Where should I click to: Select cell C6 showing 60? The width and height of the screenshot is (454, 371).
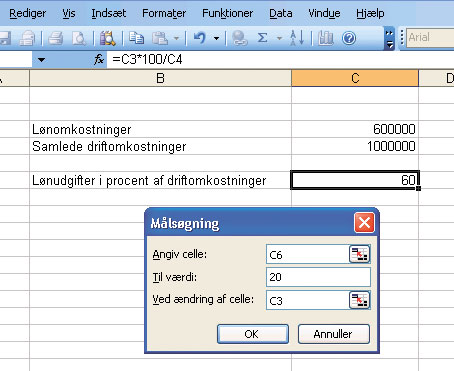(x=355, y=180)
